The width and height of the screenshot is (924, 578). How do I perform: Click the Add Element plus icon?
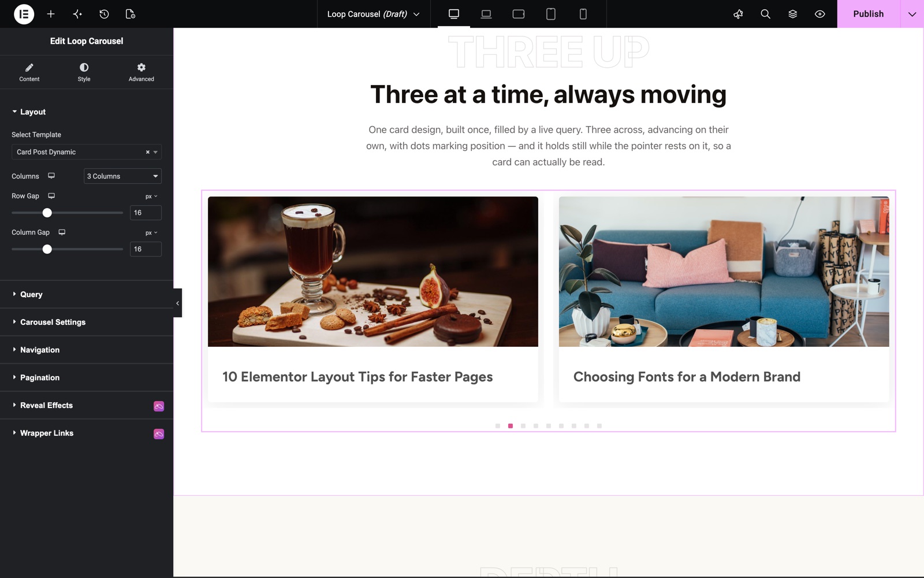coord(51,14)
